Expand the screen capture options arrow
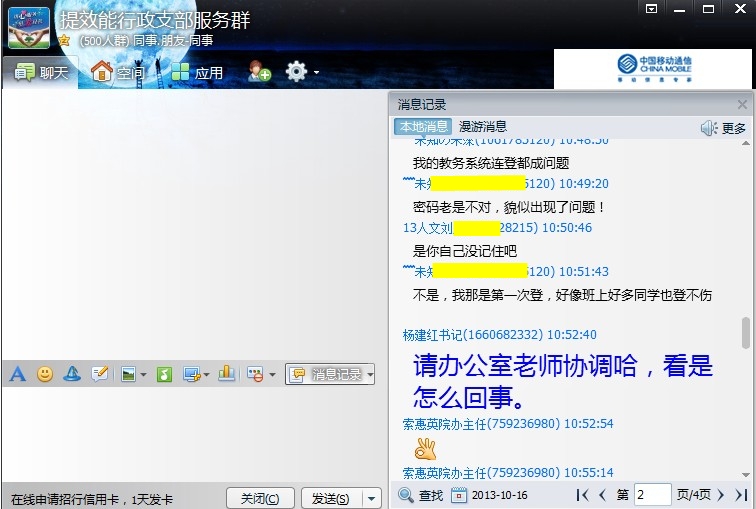The height and width of the screenshot is (509, 756). [206, 375]
